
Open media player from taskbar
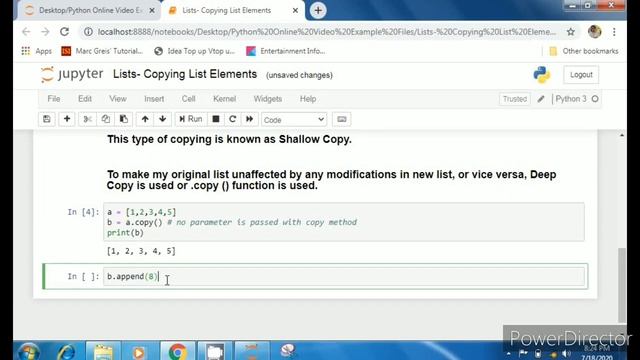[x=139, y=352]
